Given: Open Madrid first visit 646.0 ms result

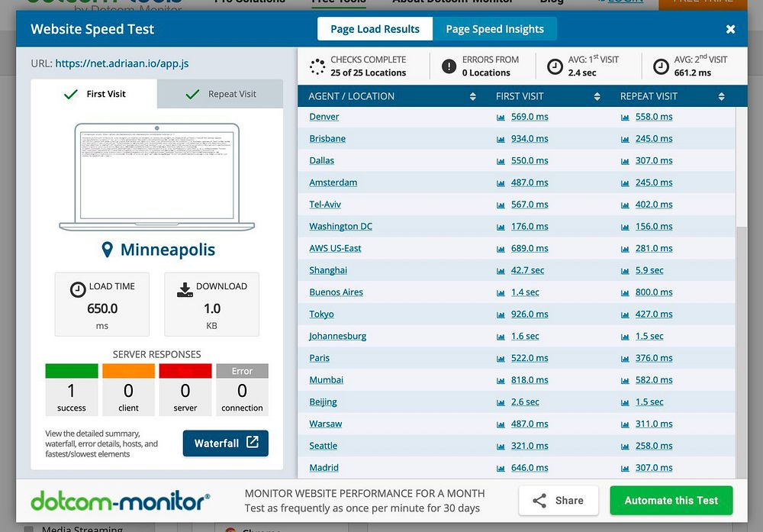Looking at the screenshot, I should pos(530,467).
